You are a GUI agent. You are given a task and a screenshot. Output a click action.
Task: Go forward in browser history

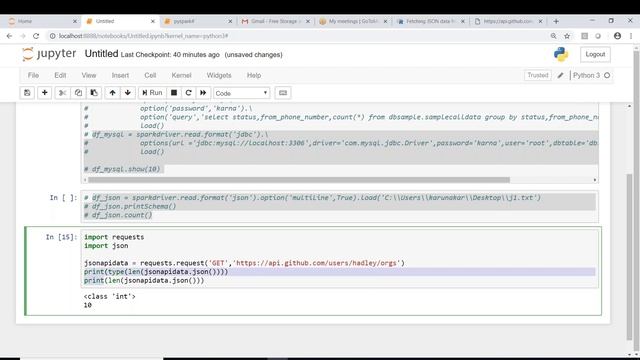[x=23, y=36]
